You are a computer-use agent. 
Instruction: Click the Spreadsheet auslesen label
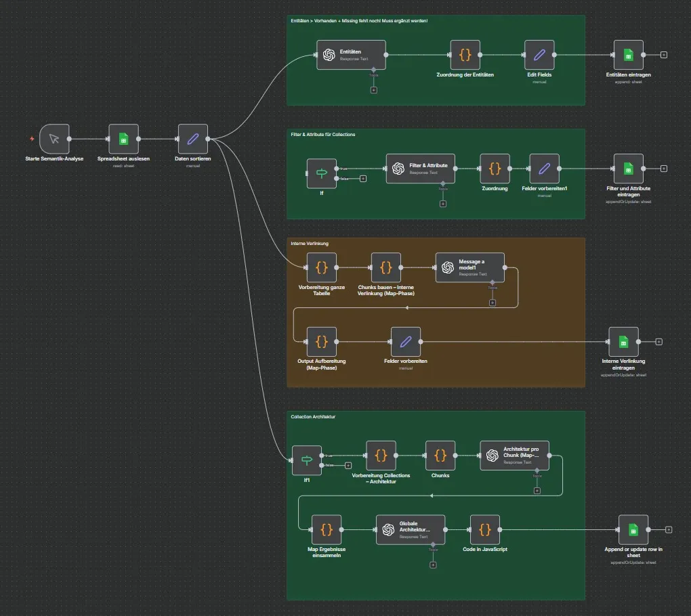[123, 158]
